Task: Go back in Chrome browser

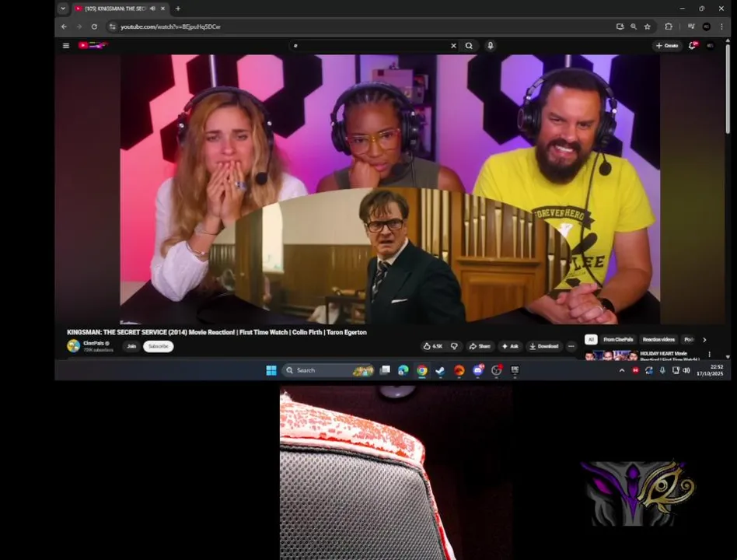Action: coord(64,26)
